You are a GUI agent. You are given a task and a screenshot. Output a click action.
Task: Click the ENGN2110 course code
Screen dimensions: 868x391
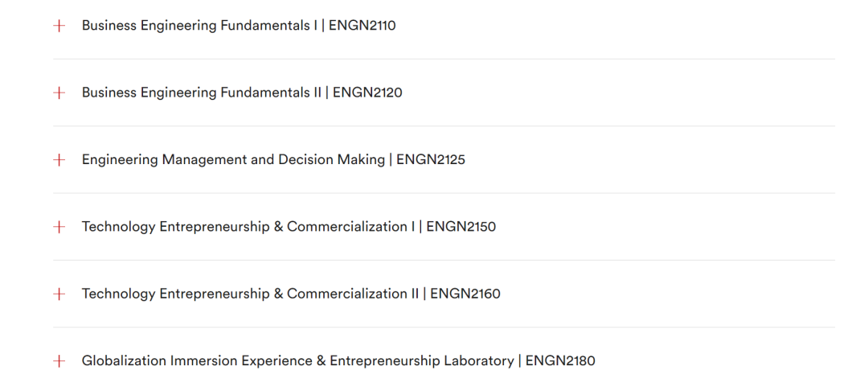tap(362, 26)
